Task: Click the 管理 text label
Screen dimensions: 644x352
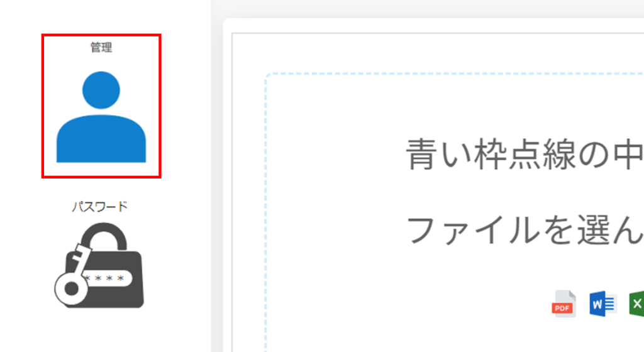Action: [101, 47]
